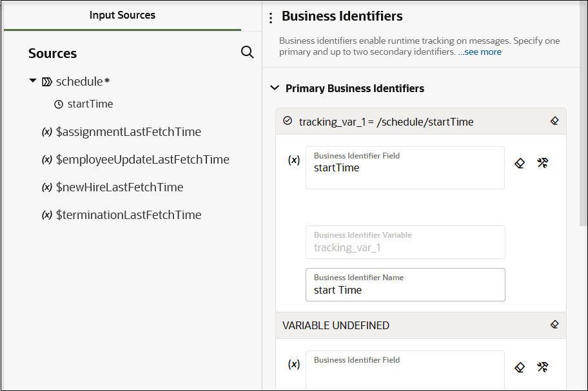Click the vertical scrollbar on right

tap(583, 129)
